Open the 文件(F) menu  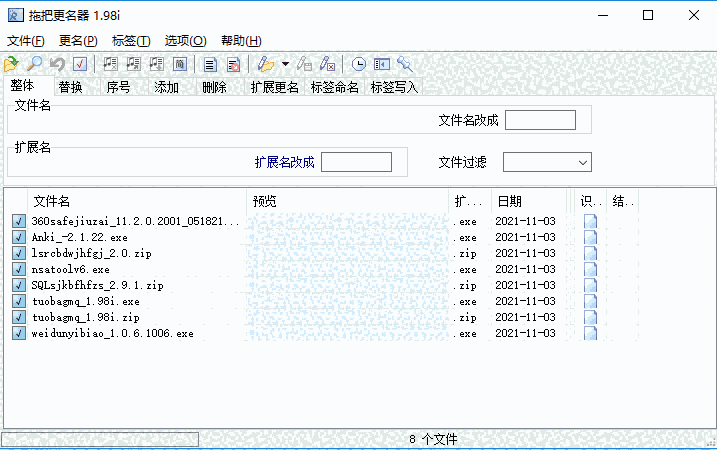coord(26,41)
